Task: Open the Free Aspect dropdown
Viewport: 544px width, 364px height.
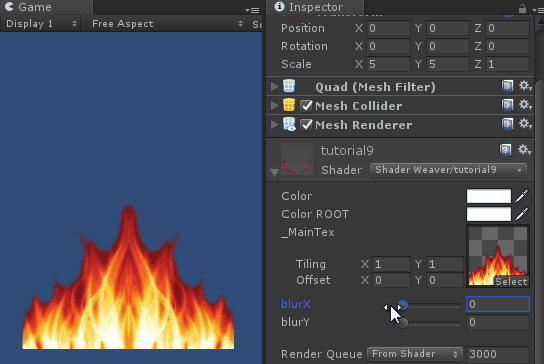Action: pyautogui.click(x=167, y=24)
